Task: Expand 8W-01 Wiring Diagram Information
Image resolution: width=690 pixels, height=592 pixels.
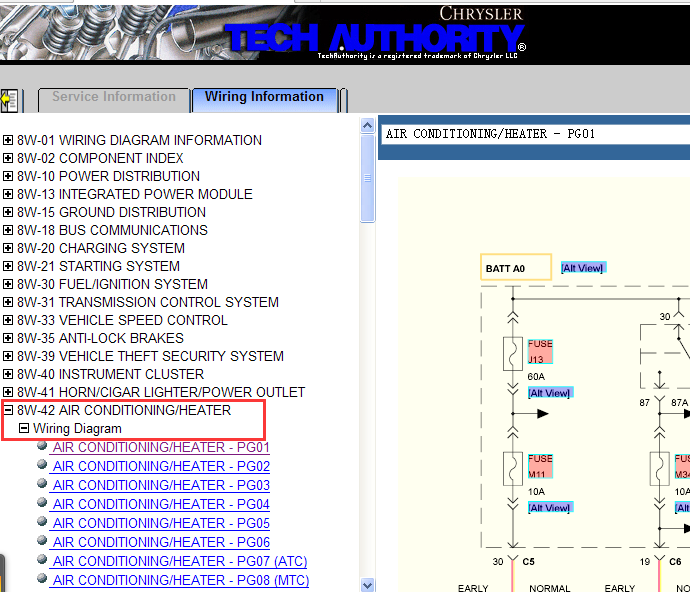Action: (x=7, y=140)
